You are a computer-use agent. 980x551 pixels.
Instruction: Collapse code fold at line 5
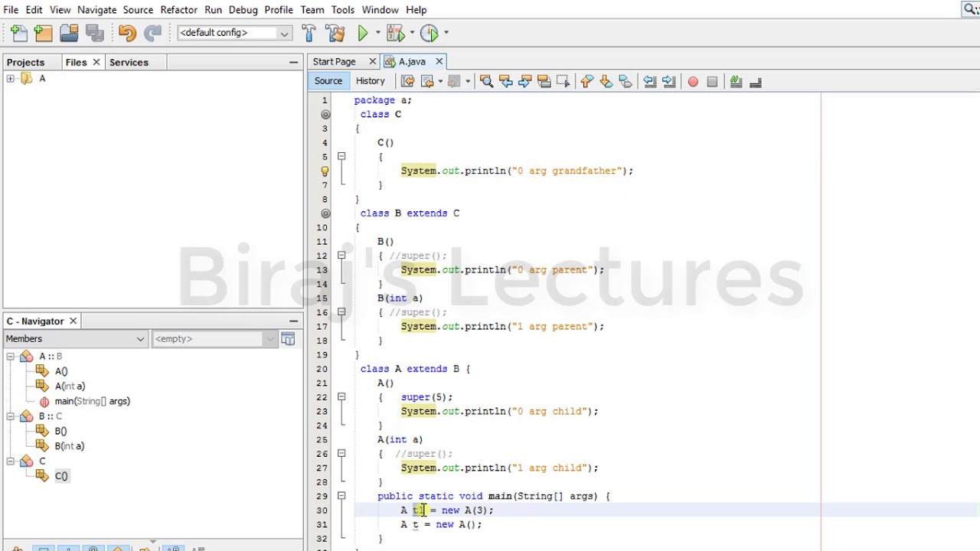click(x=341, y=157)
